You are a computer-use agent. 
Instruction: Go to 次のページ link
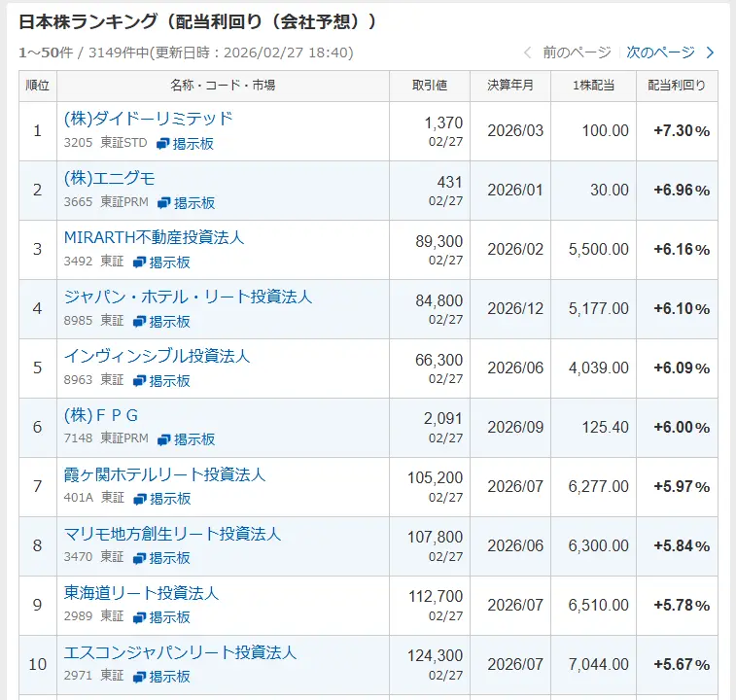[660, 52]
